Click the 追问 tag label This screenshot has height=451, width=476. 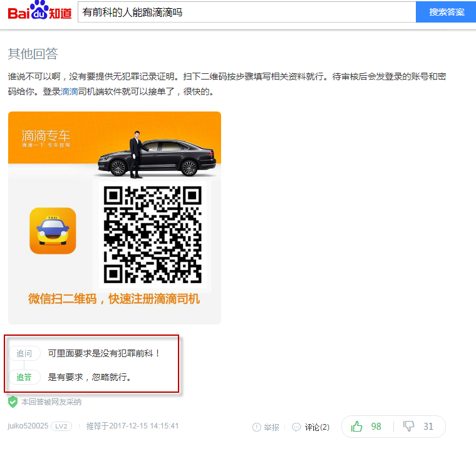(24, 353)
